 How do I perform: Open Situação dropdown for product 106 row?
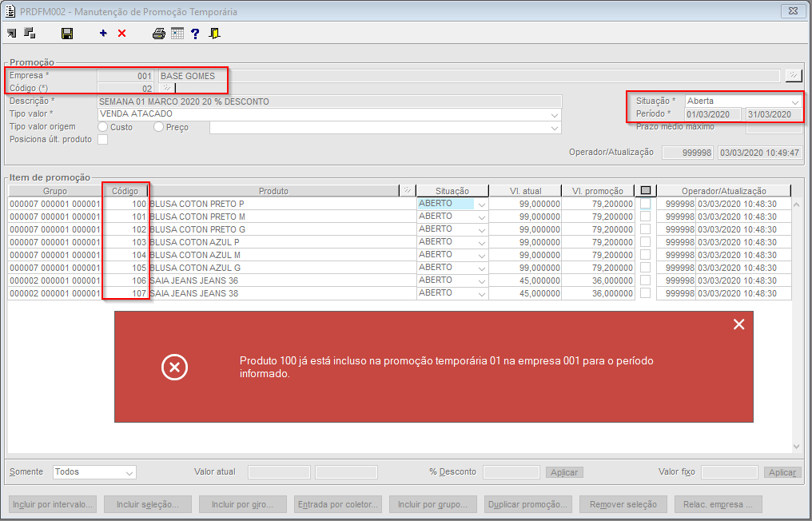(x=482, y=280)
